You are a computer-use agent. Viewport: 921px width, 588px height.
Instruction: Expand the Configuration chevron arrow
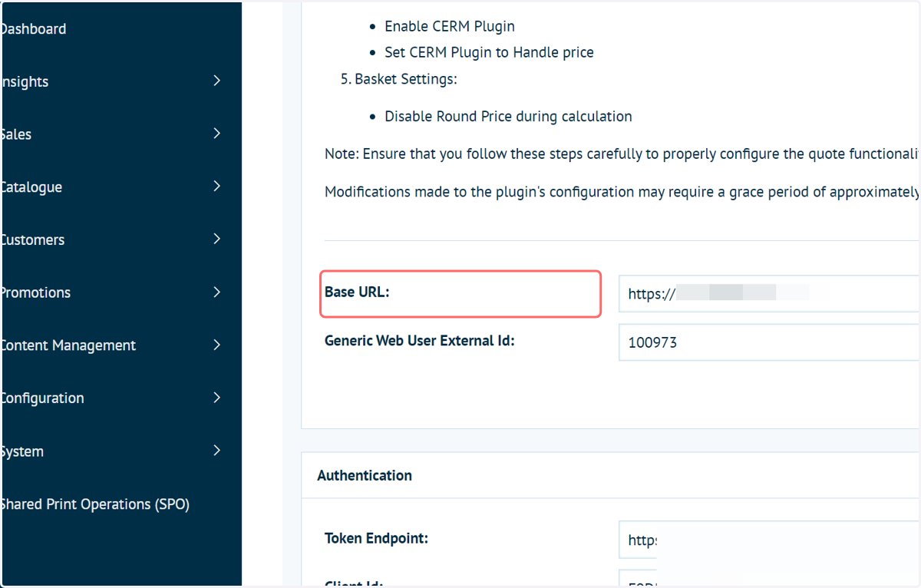point(217,398)
